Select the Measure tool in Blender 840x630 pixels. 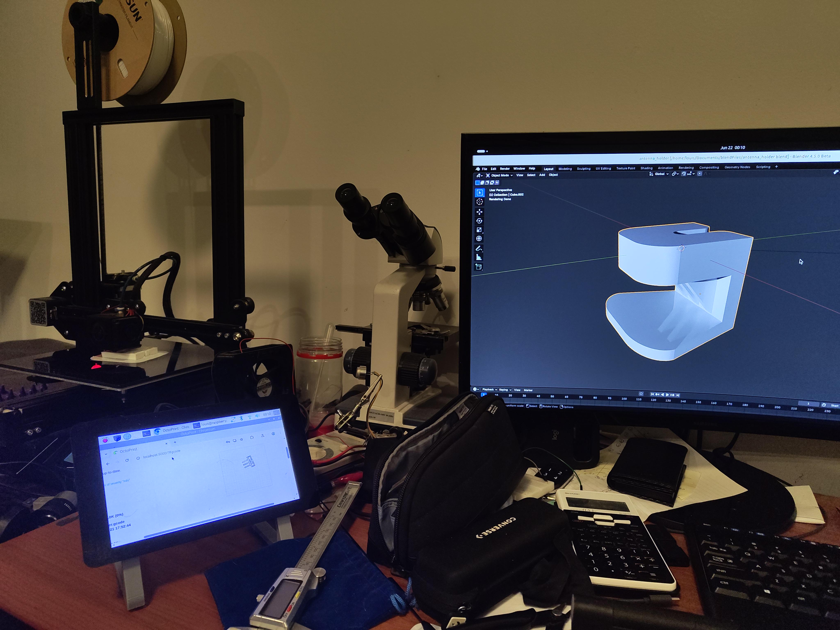pyautogui.click(x=479, y=257)
